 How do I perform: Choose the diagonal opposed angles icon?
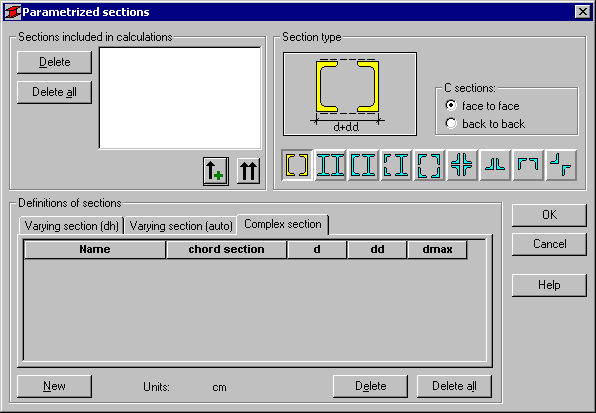(561, 165)
